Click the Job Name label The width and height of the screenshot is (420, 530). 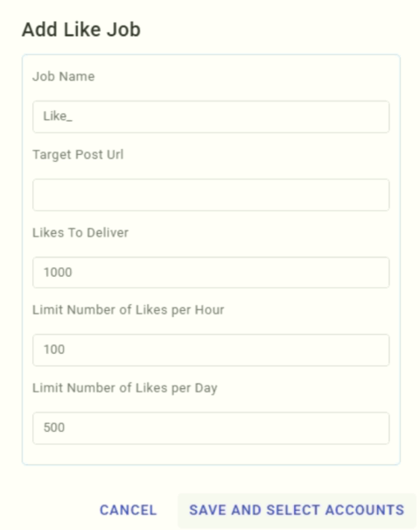coord(64,76)
